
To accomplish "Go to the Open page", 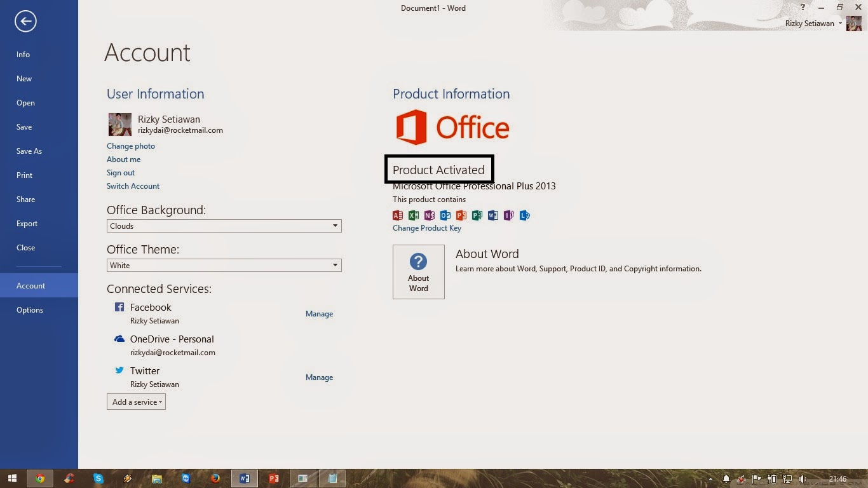I will point(39,103).
